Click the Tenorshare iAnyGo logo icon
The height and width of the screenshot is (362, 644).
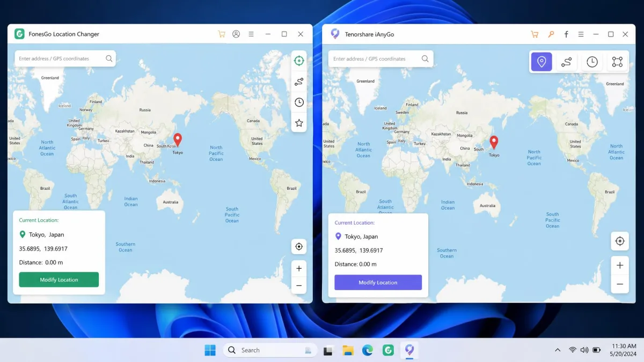pos(335,34)
